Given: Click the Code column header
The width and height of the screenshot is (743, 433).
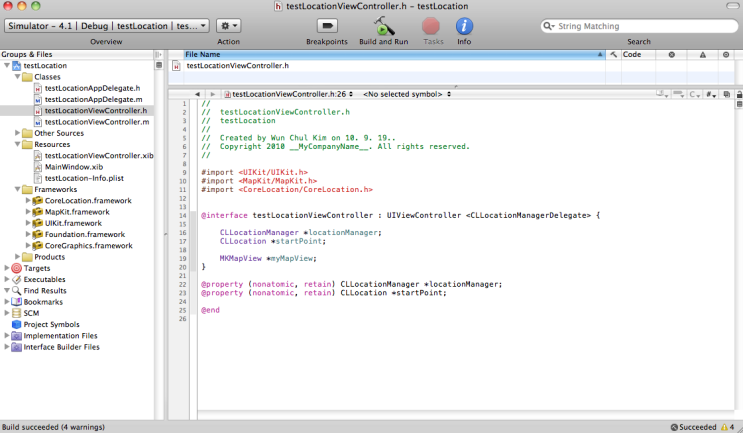Looking at the screenshot, I should tap(638, 54).
